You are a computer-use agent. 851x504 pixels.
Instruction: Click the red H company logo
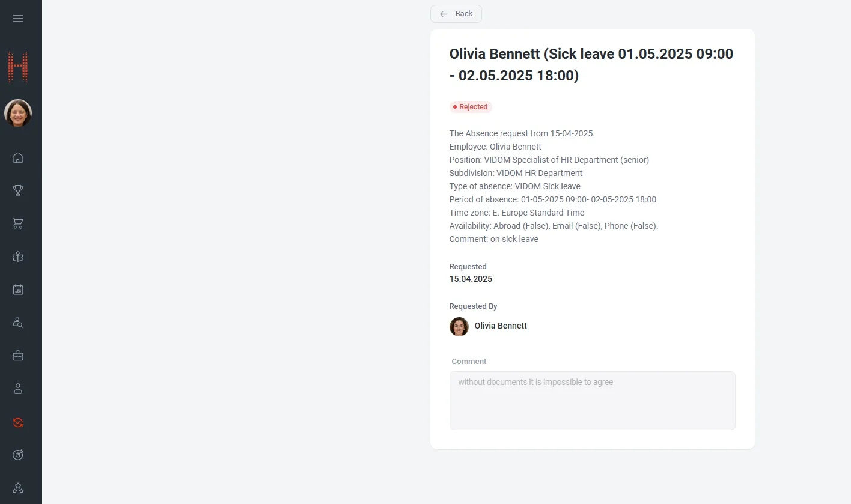coord(18,67)
